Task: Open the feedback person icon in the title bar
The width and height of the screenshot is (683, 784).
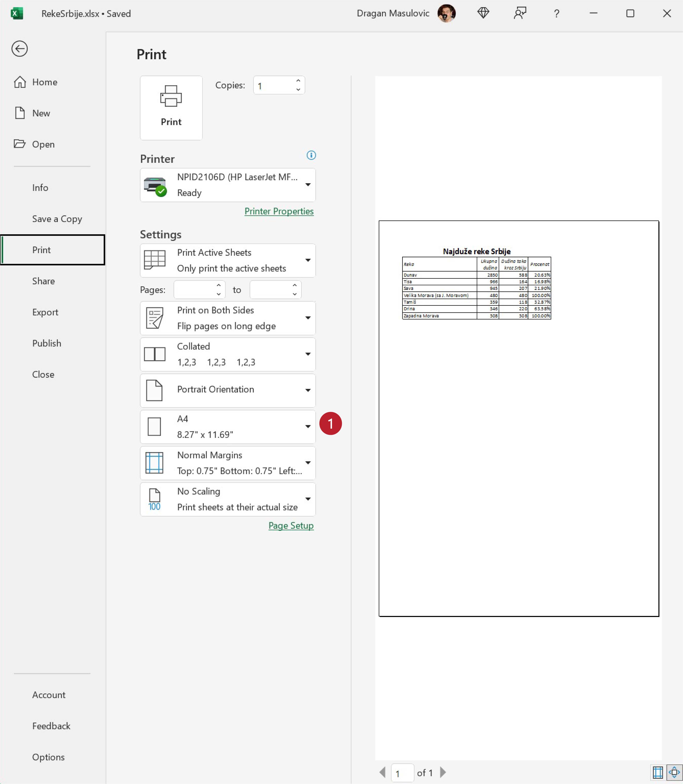Action: [x=520, y=13]
